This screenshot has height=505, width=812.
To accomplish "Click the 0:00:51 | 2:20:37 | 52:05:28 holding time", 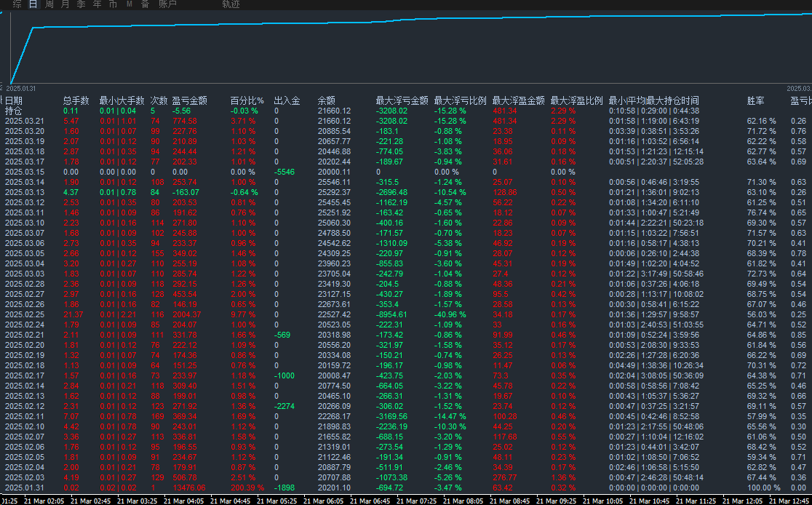I will point(656,162).
